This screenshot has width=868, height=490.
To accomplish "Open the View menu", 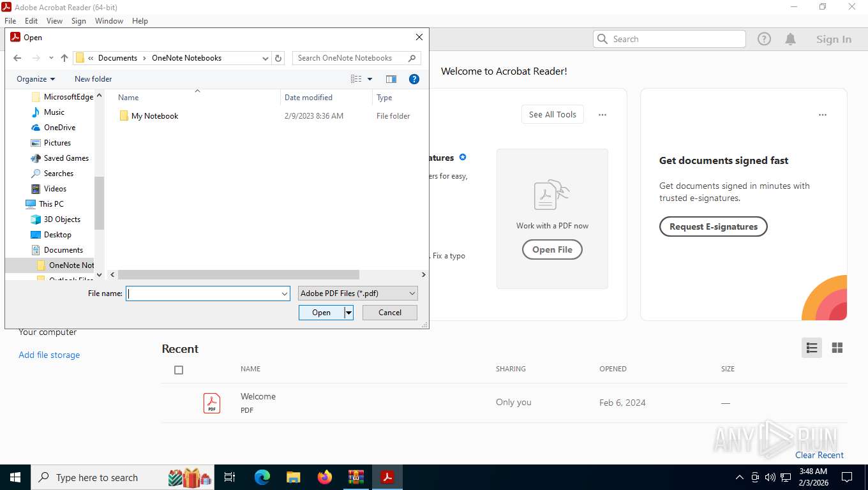I will (54, 21).
